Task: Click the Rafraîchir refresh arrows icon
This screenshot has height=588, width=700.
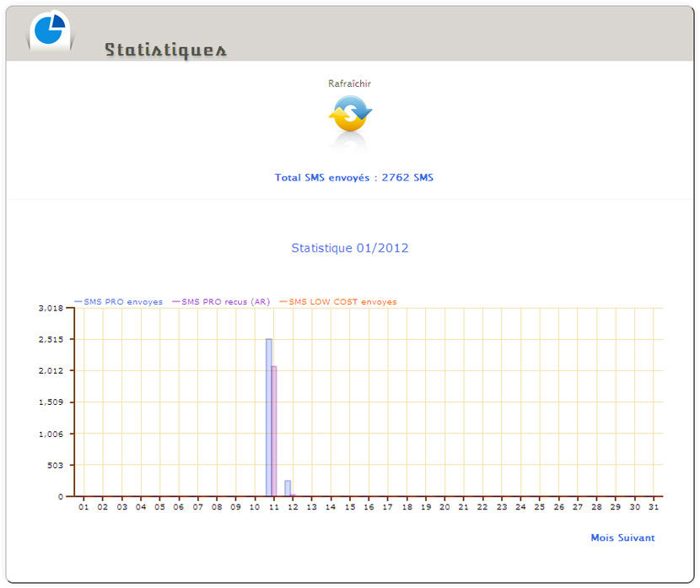Action: click(350, 113)
